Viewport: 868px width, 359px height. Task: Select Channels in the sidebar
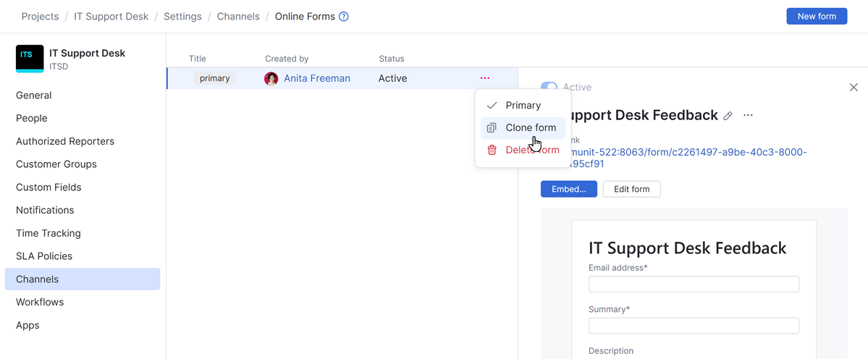tap(83, 279)
